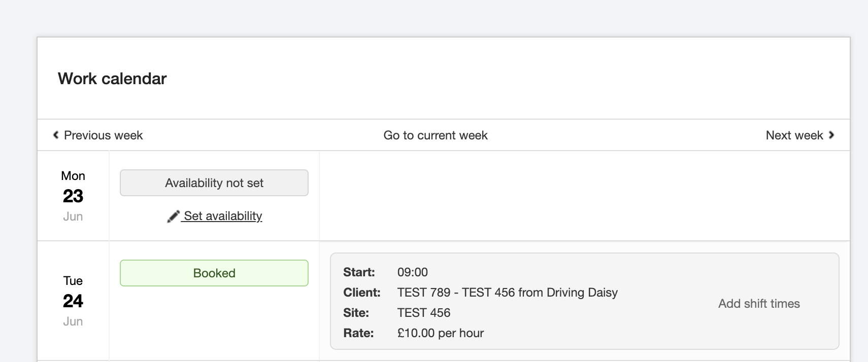Viewport: 868px width, 362px height.
Task: Click the pencil icon next to Set availability
Action: [173, 216]
